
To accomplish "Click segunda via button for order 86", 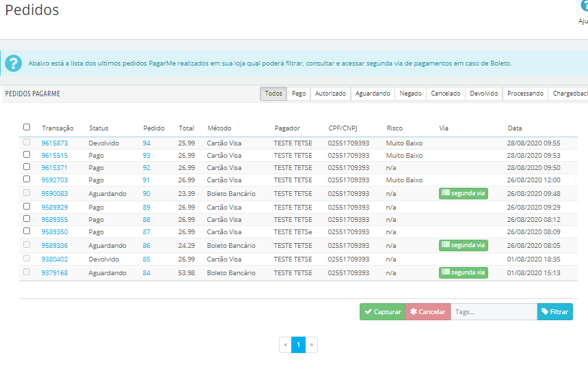I will (x=464, y=245).
